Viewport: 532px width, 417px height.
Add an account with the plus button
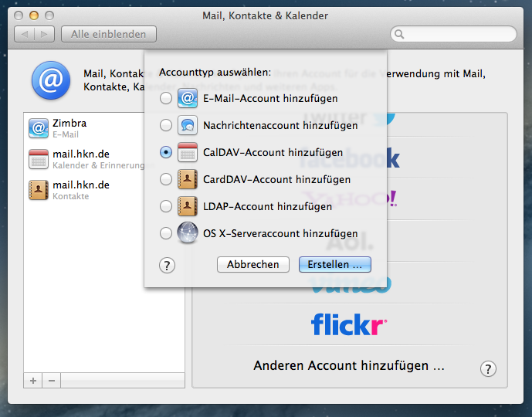[x=33, y=381]
